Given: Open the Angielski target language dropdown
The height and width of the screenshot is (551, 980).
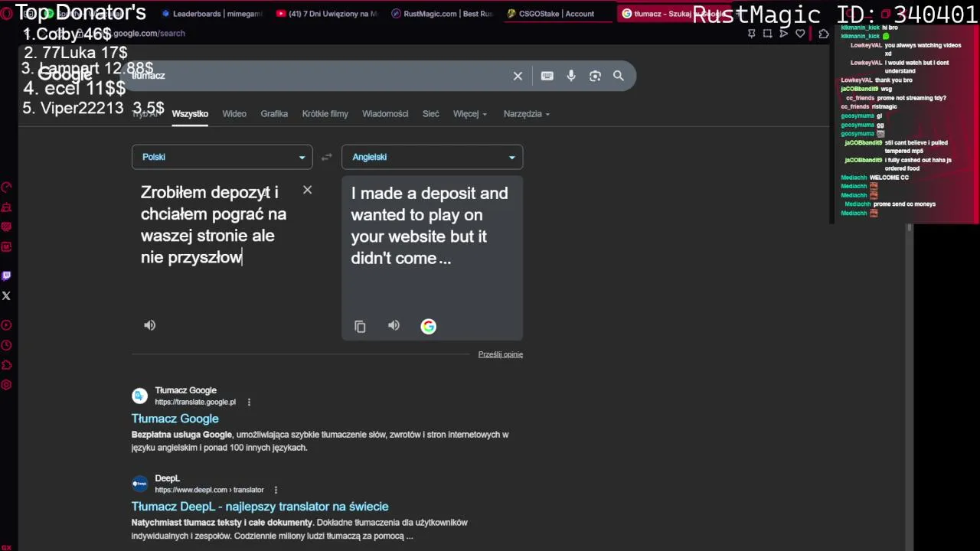Looking at the screenshot, I should [432, 157].
